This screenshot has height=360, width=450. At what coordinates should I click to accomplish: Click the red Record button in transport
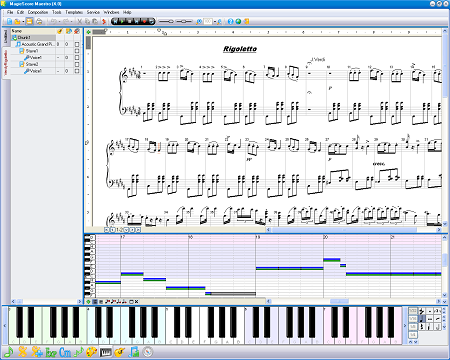coord(144,21)
